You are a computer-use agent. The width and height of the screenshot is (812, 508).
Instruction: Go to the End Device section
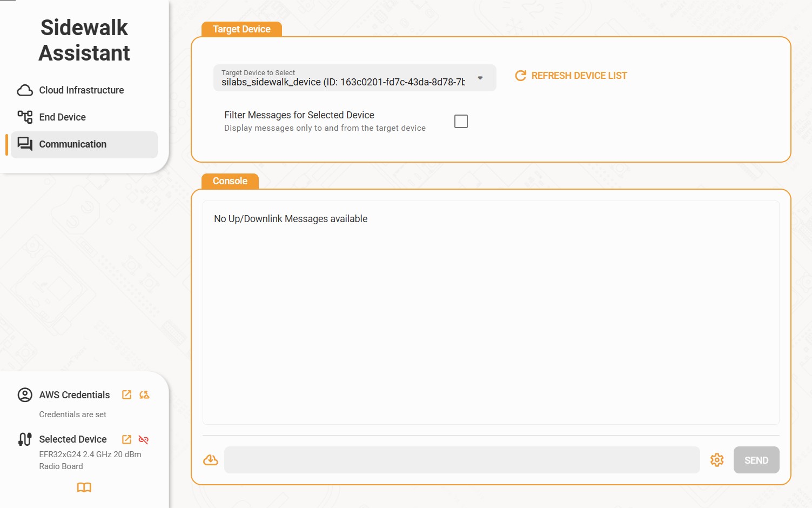coord(84,117)
